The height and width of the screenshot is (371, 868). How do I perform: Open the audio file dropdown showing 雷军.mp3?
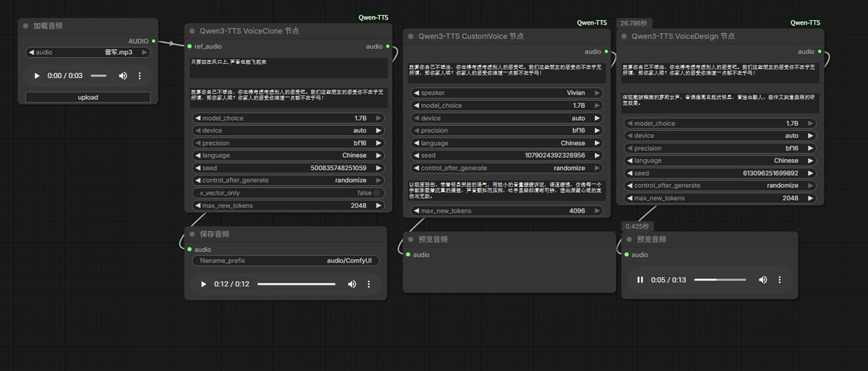[88, 52]
